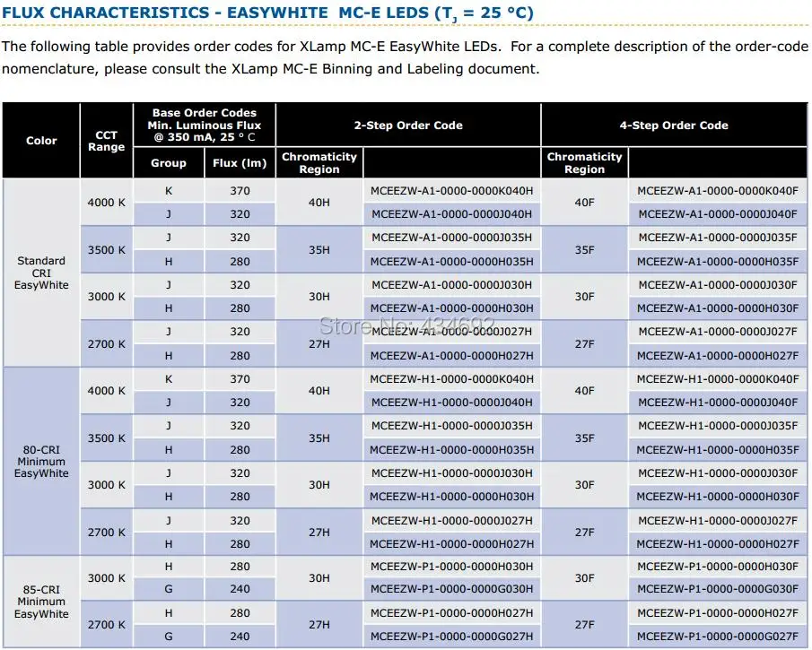Screen dimensions: 812x650
Task: Click the 'Color' column header
Action: tap(41, 141)
